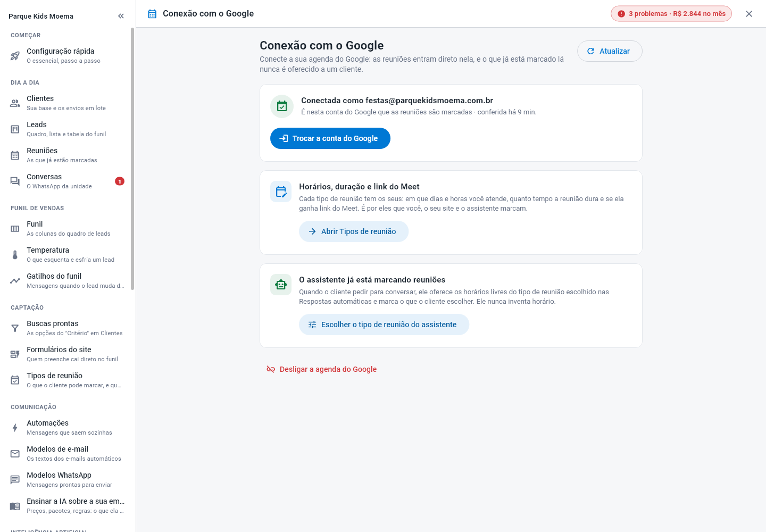Click the rocket icon for Configuração rápida
The image size is (766, 532).
(x=15, y=56)
